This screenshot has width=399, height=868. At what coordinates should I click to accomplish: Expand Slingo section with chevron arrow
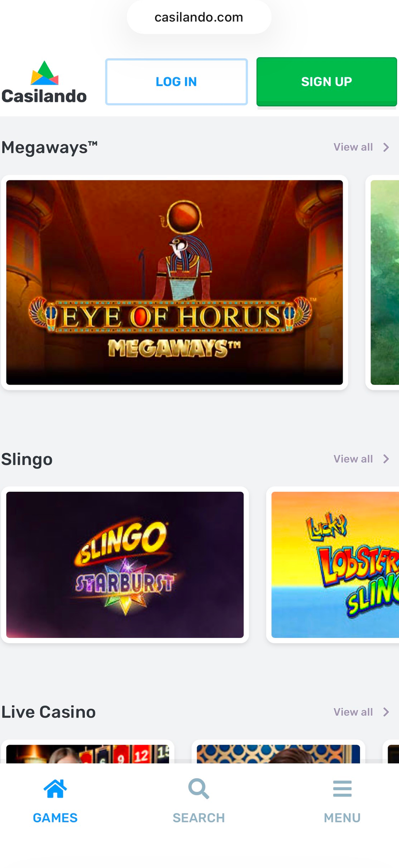386,459
